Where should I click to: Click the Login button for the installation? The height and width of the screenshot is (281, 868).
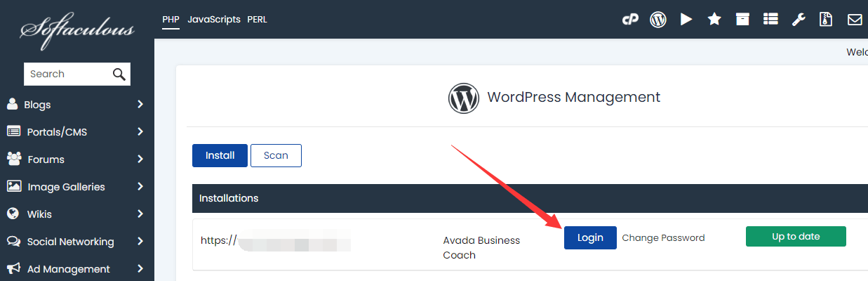tap(590, 237)
